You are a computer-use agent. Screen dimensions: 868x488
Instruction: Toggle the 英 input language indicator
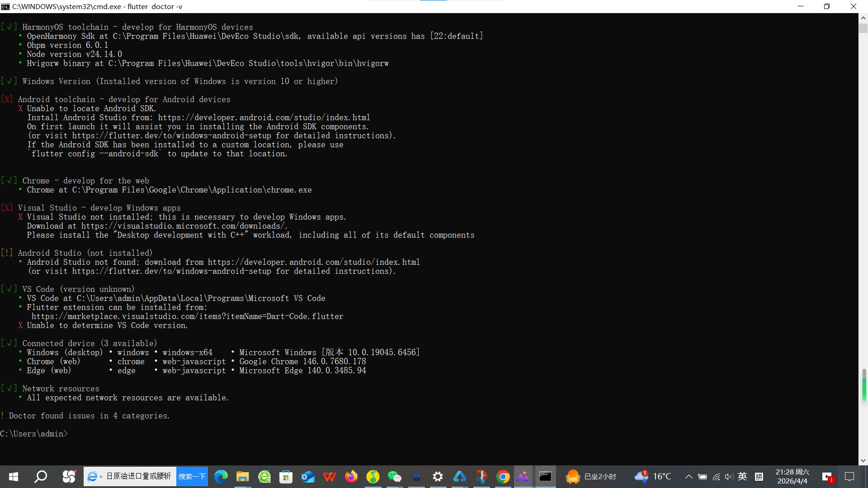[x=742, y=477]
